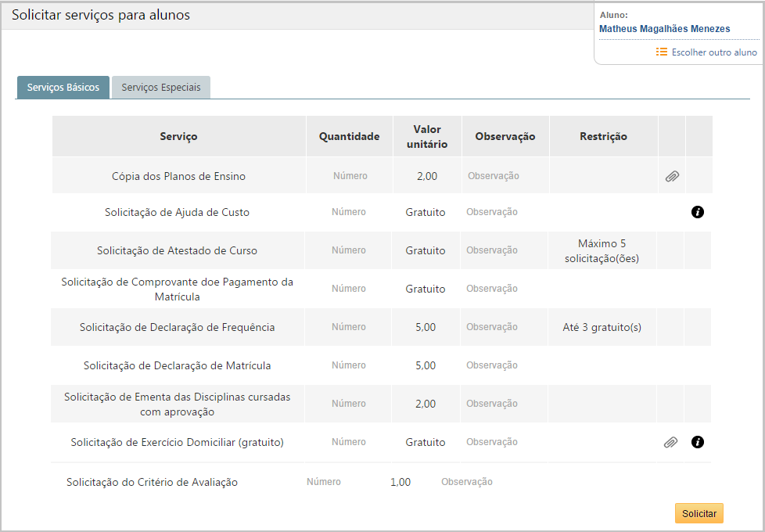The height and width of the screenshot is (532, 765).
Task: Click Número field for Critério de Avaliação
Action: coord(324,481)
